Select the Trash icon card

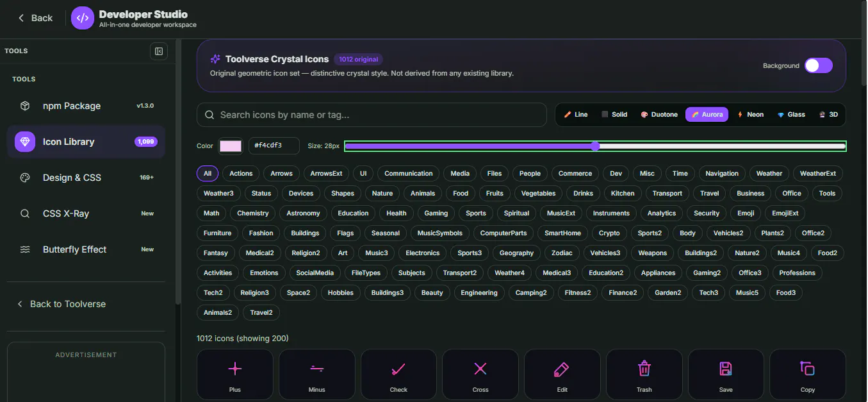644,374
